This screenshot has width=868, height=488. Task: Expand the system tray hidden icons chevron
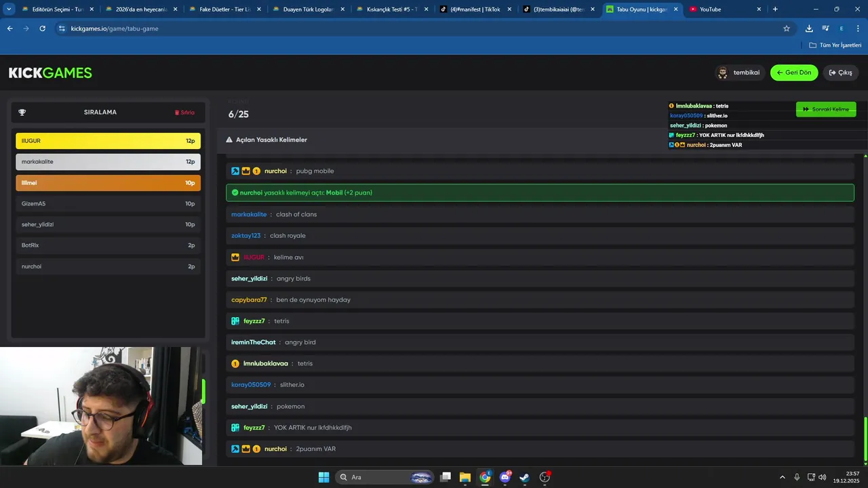point(782,477)
